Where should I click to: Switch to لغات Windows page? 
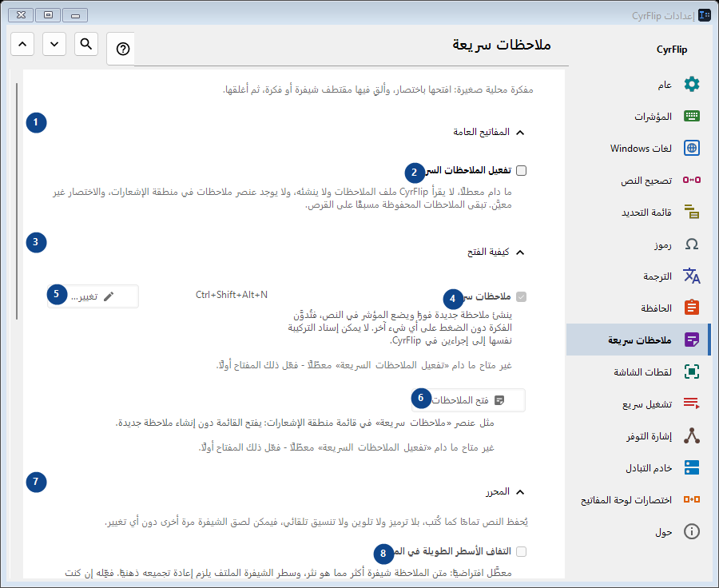pos(638,148)
